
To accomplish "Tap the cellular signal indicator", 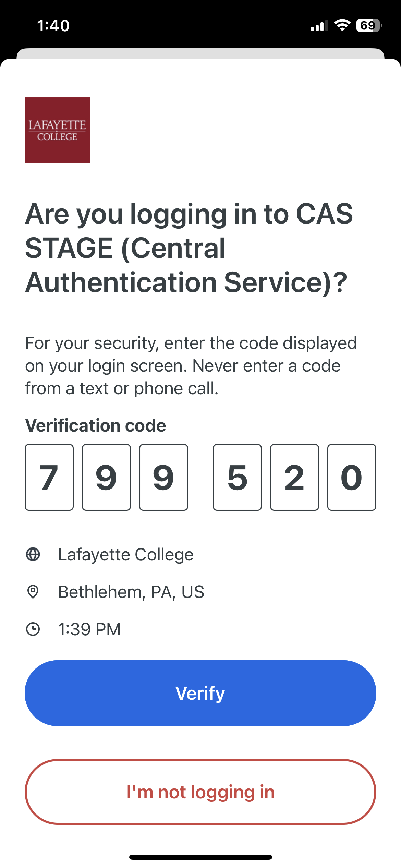I will [x=319, y=26].
